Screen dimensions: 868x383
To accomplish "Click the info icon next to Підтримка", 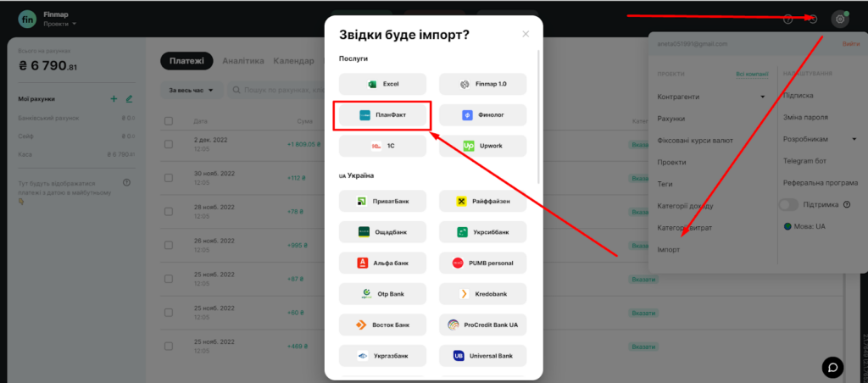I will click(x=847, y=205).
